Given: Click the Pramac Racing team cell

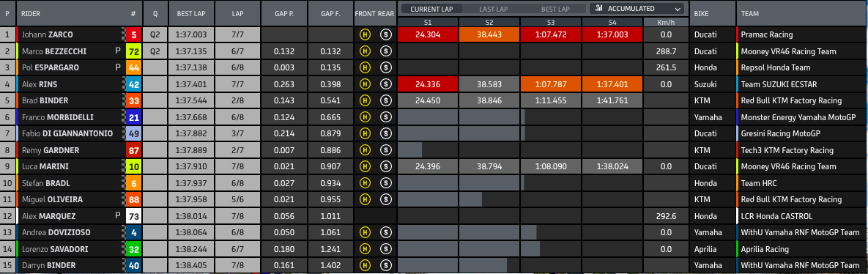Looking at the screenshot, I should pos(801,34).
